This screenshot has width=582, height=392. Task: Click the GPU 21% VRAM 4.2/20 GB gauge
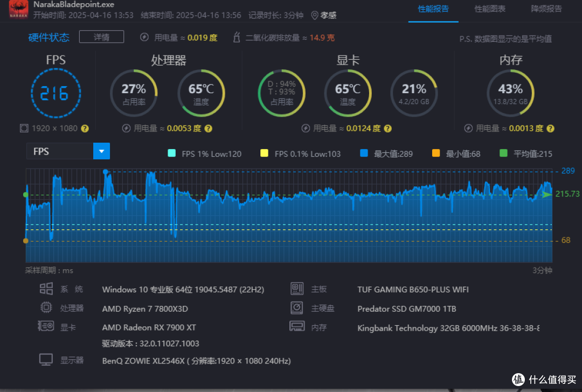(414, 93)
